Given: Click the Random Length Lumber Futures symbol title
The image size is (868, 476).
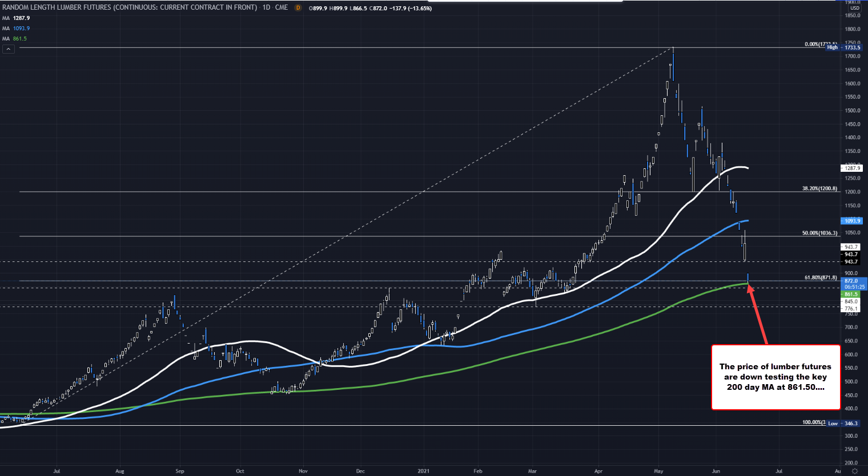Looking at the screenshot, I should (x=130, y=8).
